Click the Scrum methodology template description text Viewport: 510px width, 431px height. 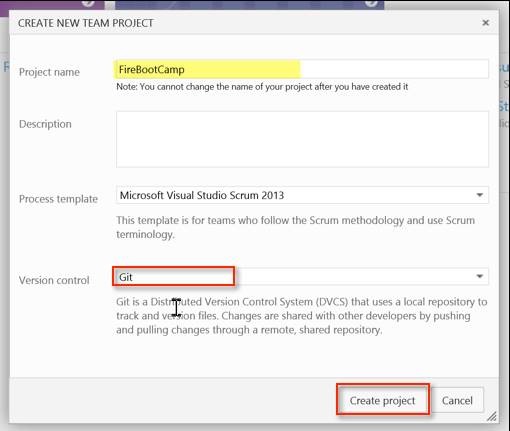(x=295, y=227)
